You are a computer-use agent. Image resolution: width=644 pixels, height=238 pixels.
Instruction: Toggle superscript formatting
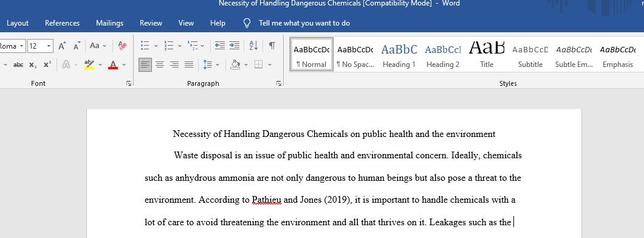tap(47, 65)
